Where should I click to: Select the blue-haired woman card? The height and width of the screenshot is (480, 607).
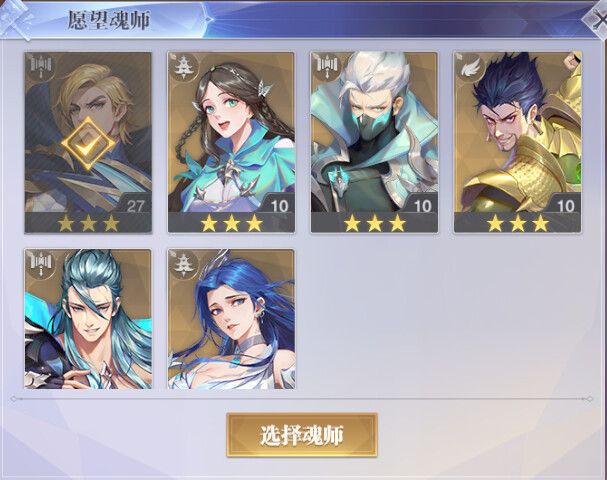coord(231,319)
